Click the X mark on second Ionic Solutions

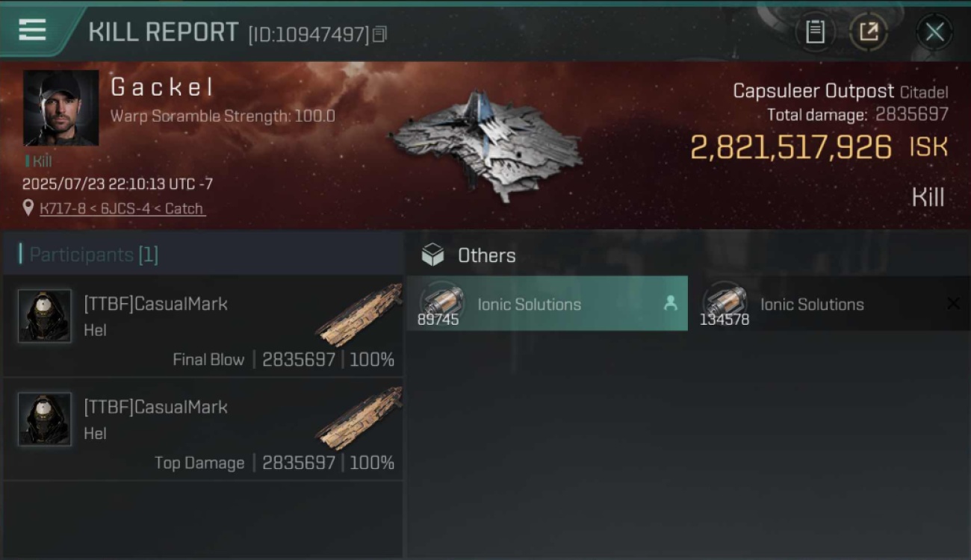[953, 303]
